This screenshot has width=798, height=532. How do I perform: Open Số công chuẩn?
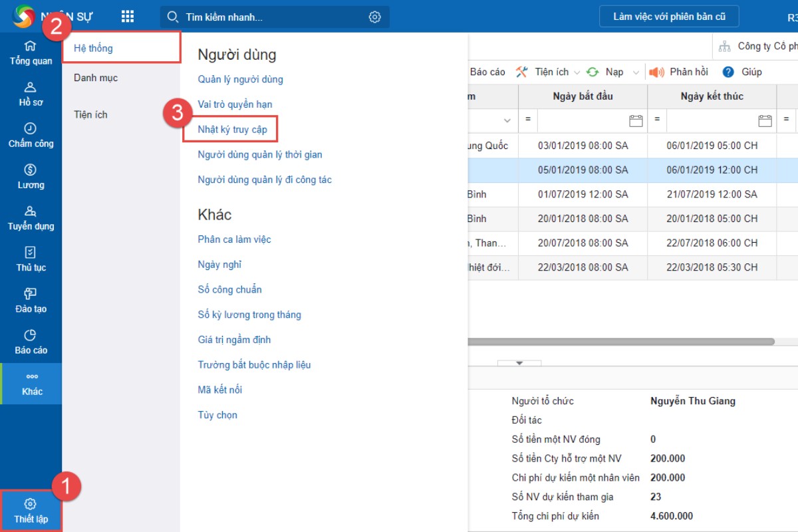229,289
